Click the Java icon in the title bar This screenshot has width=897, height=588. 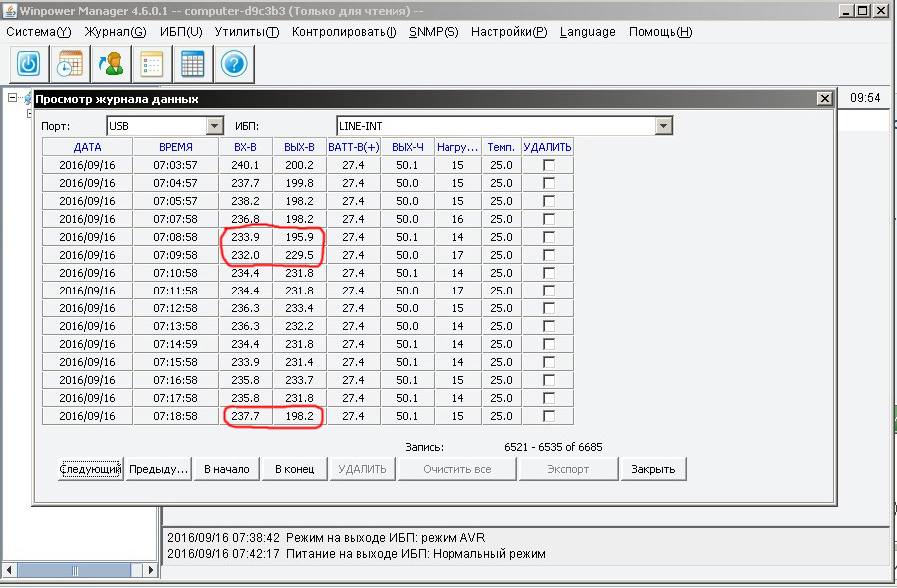[x=9, y=10]
